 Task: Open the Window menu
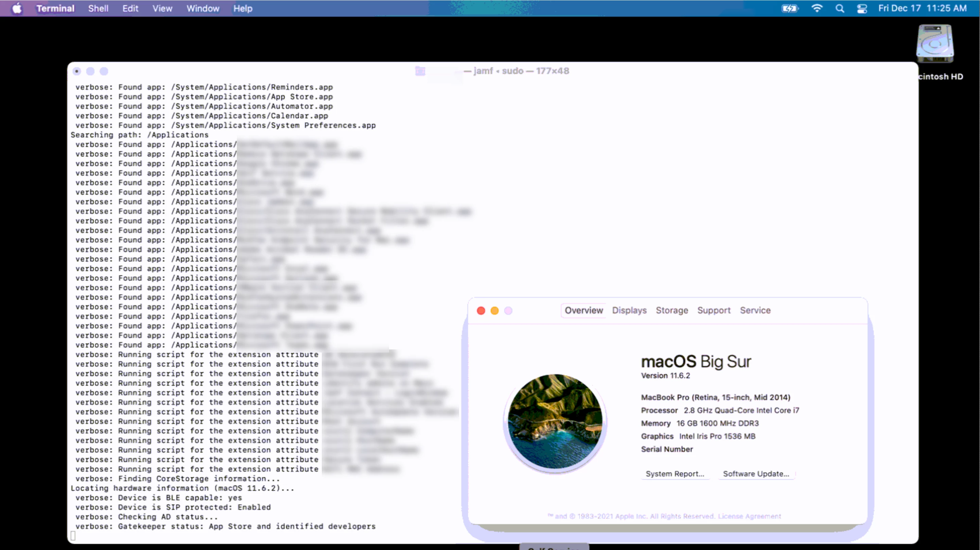pos(203,8)
